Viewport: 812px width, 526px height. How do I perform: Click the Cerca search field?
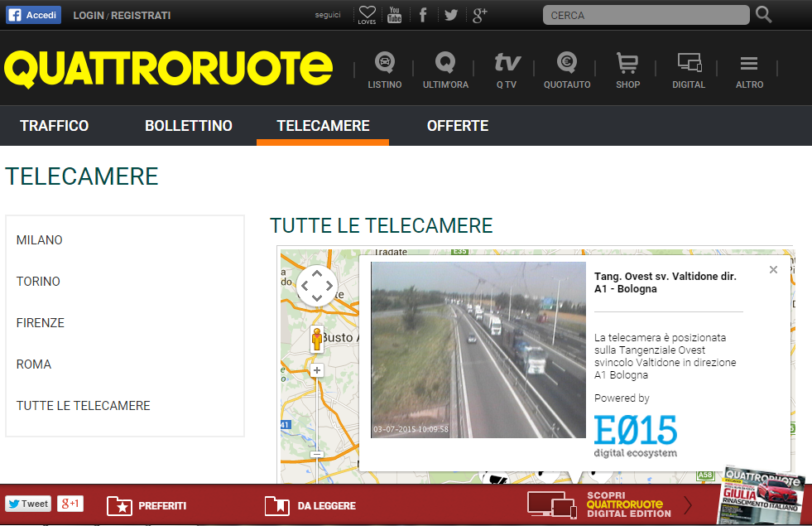click(646, 15)
